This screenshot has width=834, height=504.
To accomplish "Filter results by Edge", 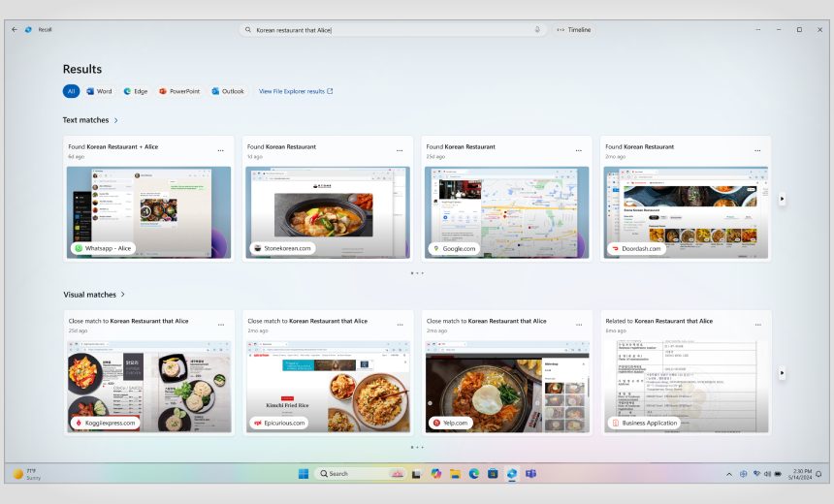I will coord(136,91).
